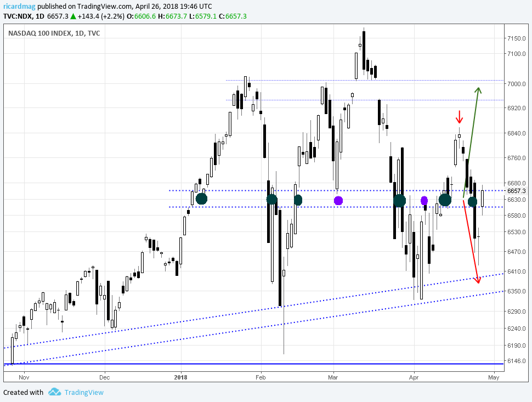
Task: Click the high value H:6673.7
Action: tap(172, 16)
